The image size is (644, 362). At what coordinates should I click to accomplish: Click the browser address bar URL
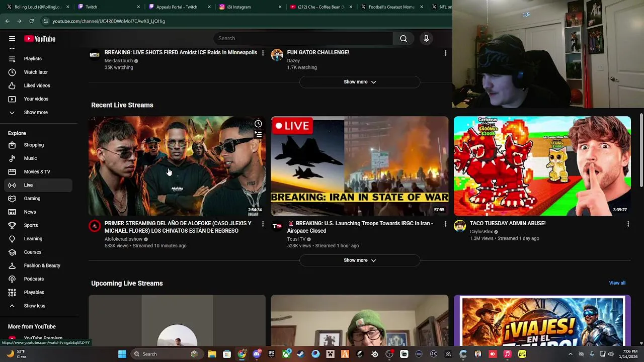point(109,21)
